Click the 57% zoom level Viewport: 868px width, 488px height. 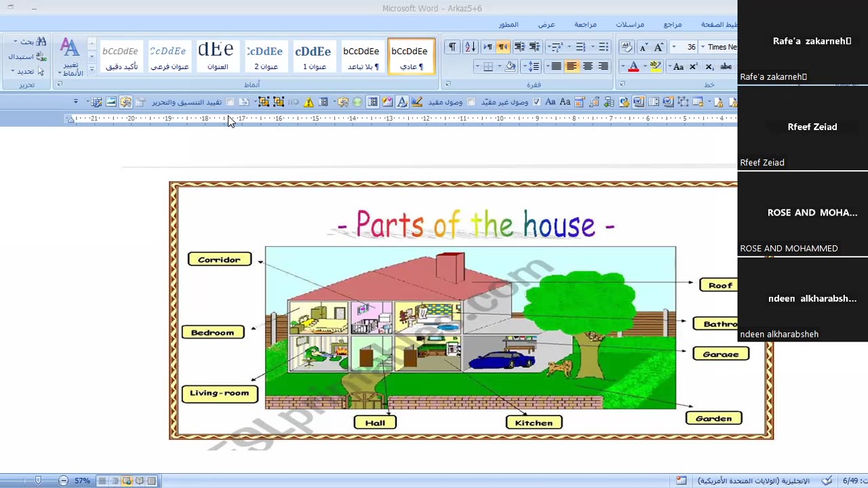82,481
